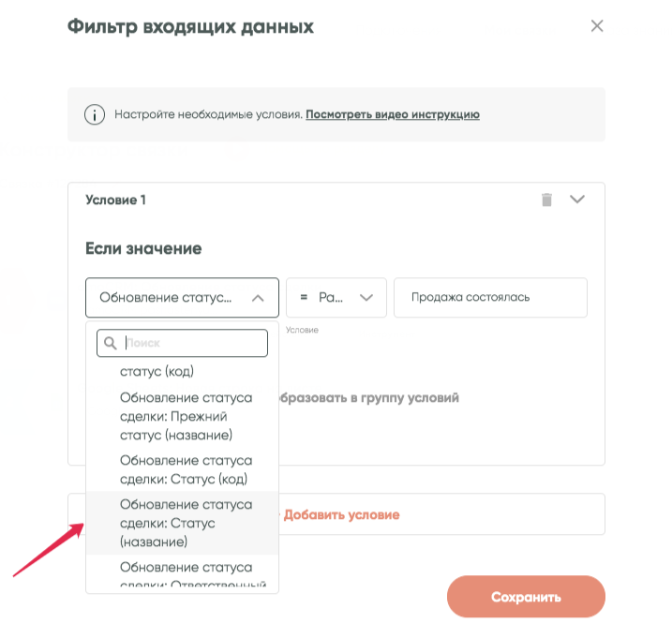Click the info circle icon
Screen dimensions: 672x638
(94, 115)
